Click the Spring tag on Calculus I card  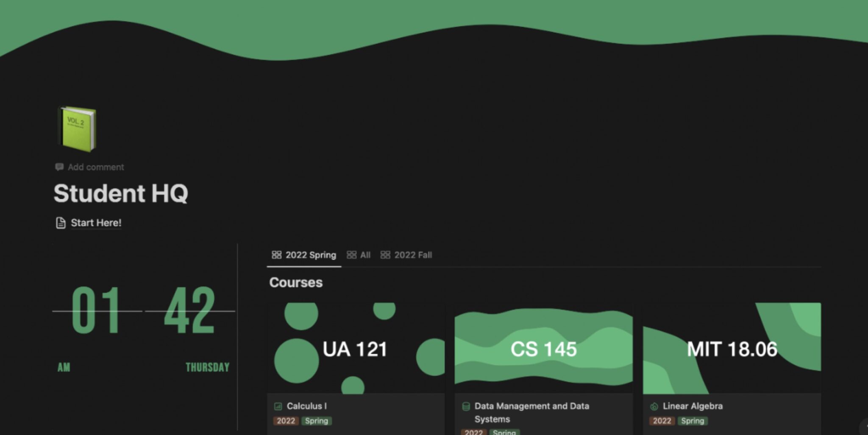click(316, 421)
